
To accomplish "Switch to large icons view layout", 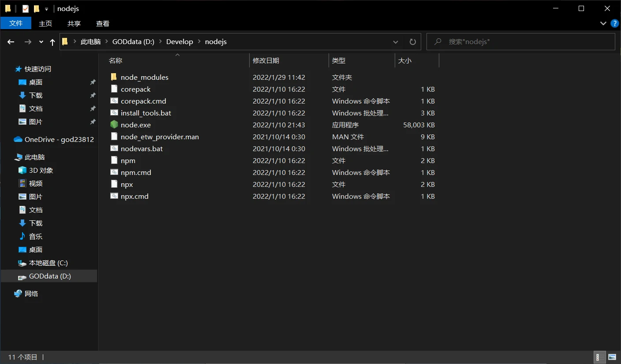I will [612, 357].
